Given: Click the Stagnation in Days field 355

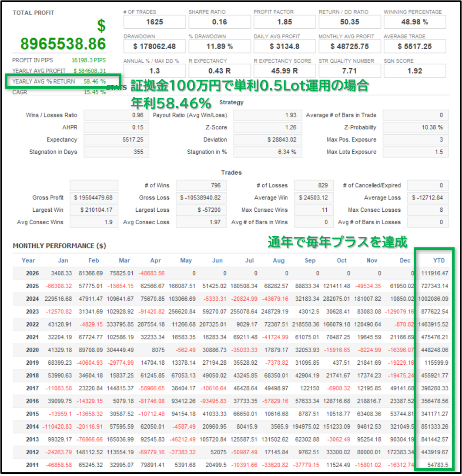Looking at the screenshot, I should (116, 152).
